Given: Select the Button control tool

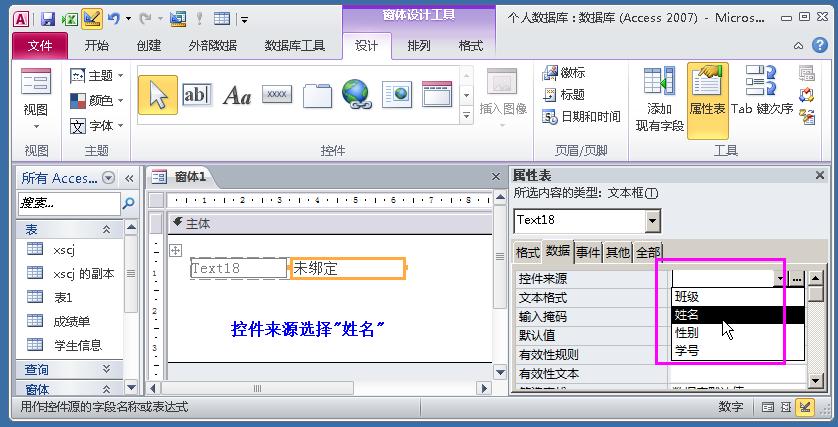Looking at the screenshot, I should coord(277,95).
